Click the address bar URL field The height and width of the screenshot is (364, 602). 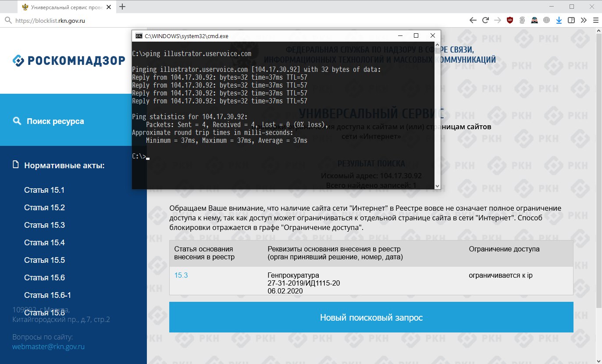(x=50, y=20)
